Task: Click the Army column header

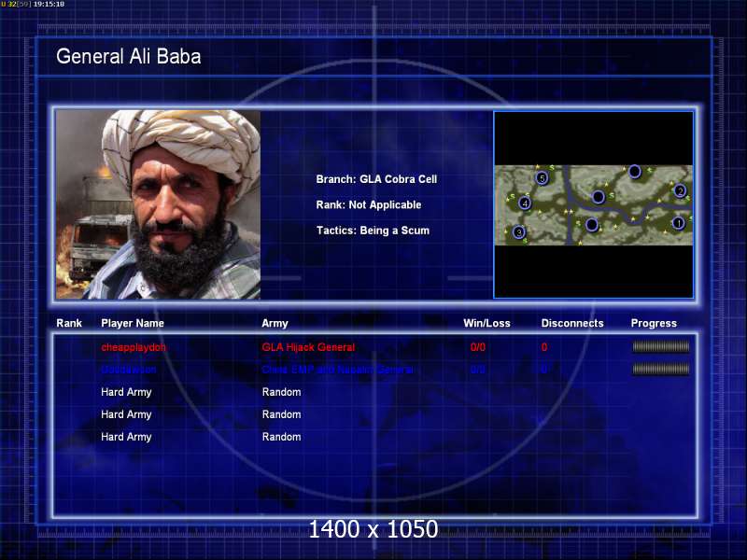Action: click(x=275, y=323)
